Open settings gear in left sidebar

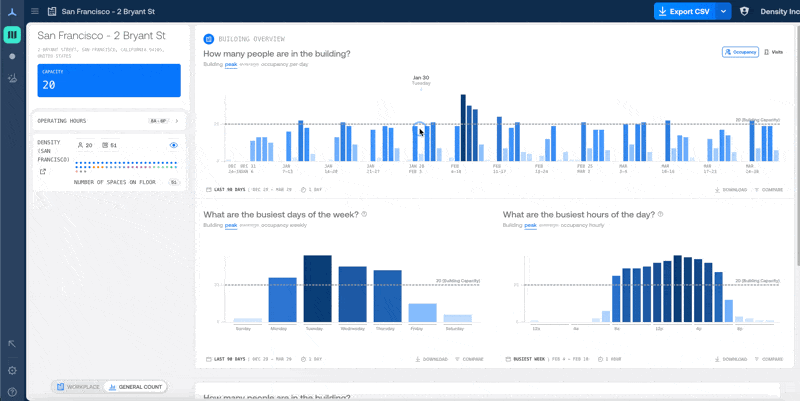12,371
